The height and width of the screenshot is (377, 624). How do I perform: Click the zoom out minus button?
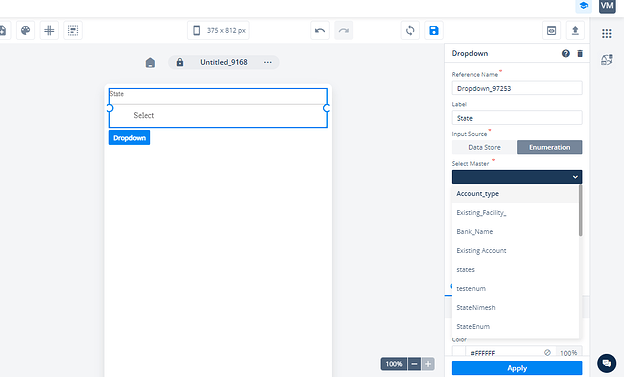[x=414, y=364]
